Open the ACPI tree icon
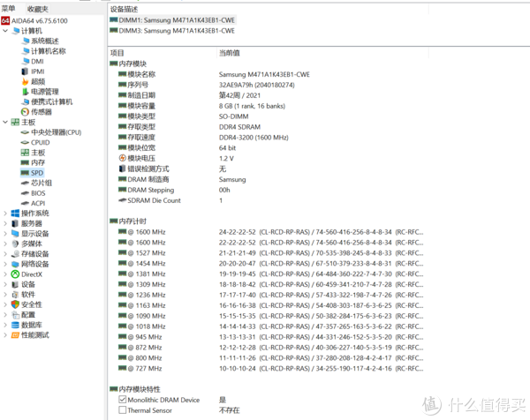The image size is (530, 420). point(25,203)
